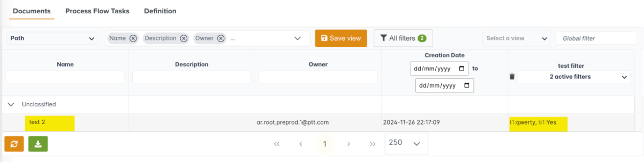The width and height of the screenshot is (644, 162).
Task: Expand the Select a view dropdown
Action: point(516,38)
